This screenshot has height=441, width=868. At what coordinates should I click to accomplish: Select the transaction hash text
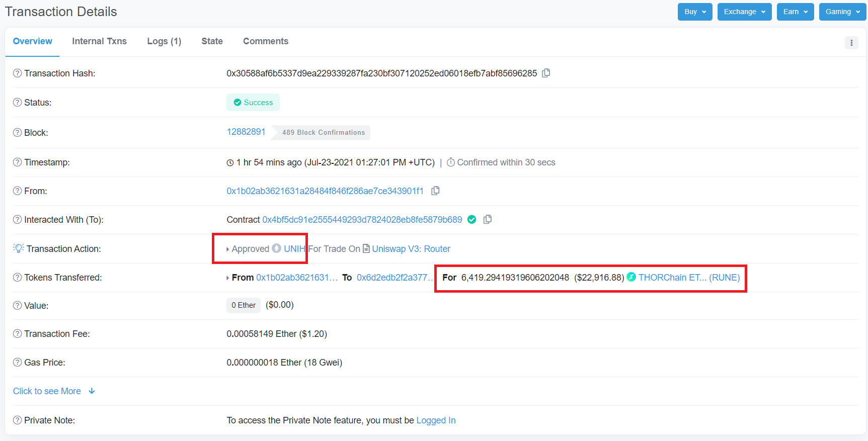pyautogui.click(x=382, y=73)
